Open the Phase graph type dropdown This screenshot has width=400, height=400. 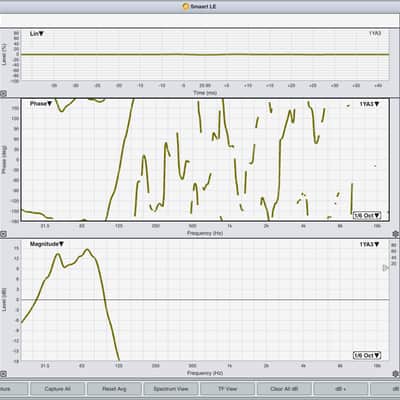(x=41, y=104)
